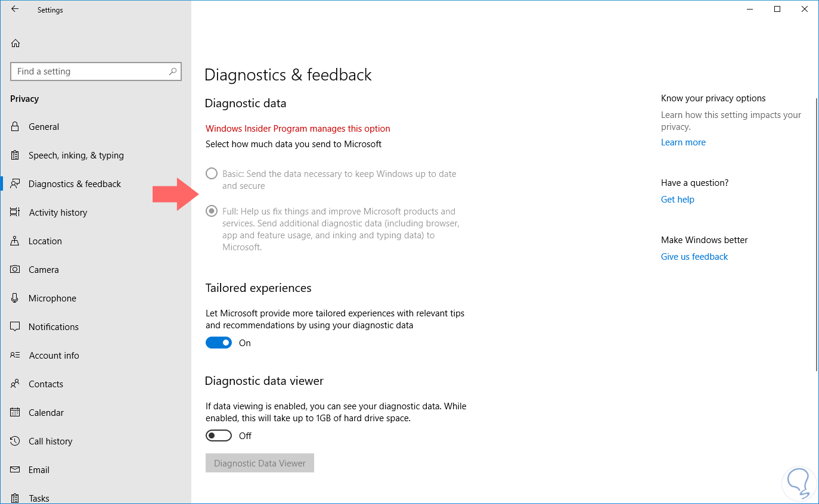Viewport: 819px width, 504px height.
Task: Open the Give us feedback link
Action: (x=694, y=257)
